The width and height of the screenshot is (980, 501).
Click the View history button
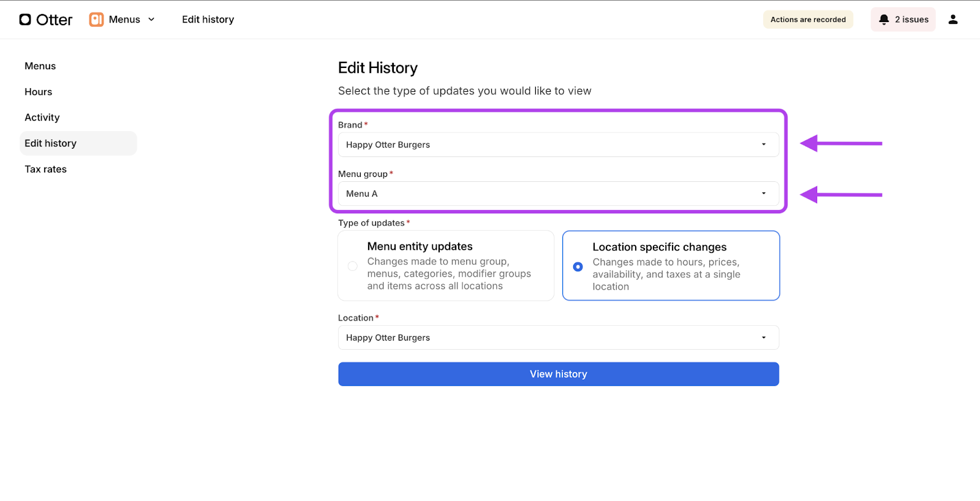pyautogui.click(x=558, y=374)
